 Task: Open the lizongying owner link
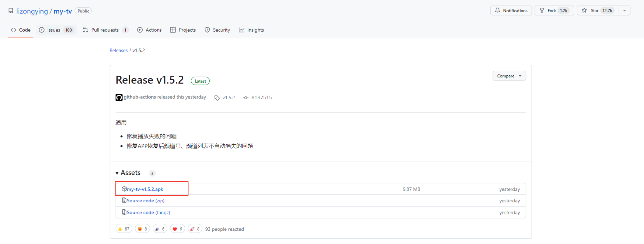click(x=32, y=11)
